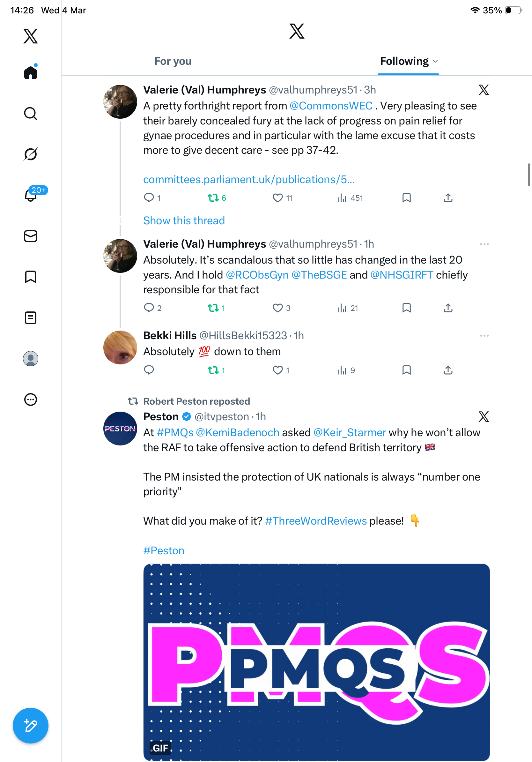Tap the compose post floating button
Image resolution: width=532 pixels, height=762 pixels.
[31, 726]
